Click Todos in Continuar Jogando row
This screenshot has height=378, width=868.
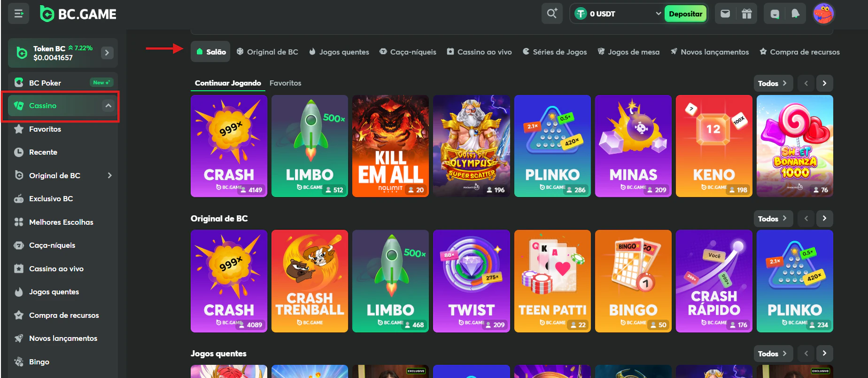point(773,83)
